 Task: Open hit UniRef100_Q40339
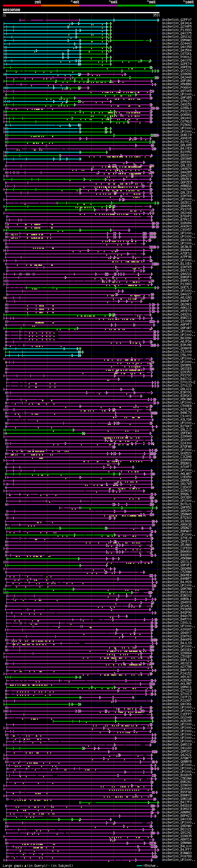[x=176, y=819]
